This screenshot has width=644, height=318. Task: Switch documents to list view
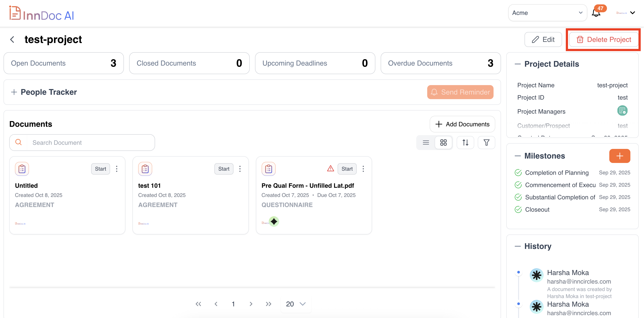(426, 143)
